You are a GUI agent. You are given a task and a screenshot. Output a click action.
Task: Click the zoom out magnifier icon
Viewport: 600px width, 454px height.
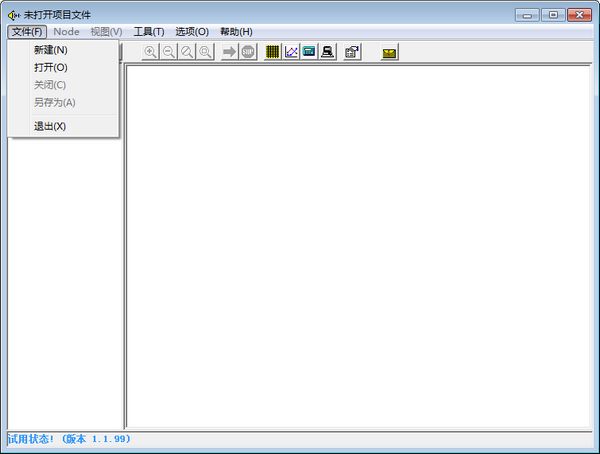[168, 52]
